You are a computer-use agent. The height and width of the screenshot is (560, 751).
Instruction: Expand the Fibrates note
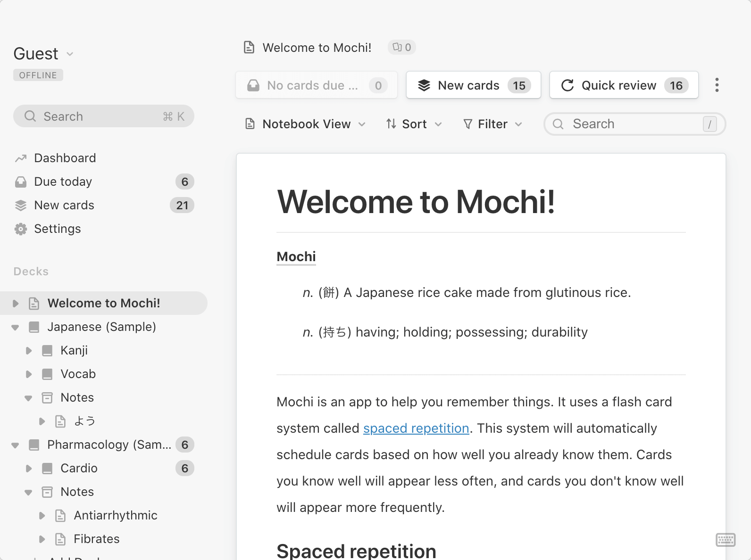pos(42,539)
